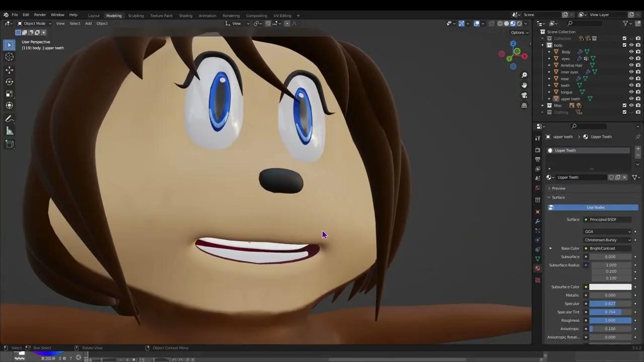Image resolution: width=644 pixels, height=362 pixels.
Task: Open Object Data properties green triangle tab
Action: click(537, 258)
